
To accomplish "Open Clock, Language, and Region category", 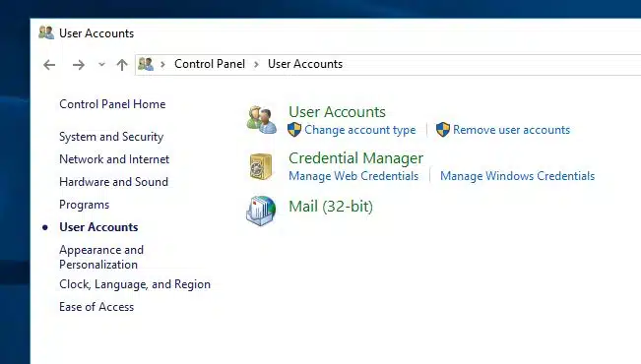I will tap(135, 284).
